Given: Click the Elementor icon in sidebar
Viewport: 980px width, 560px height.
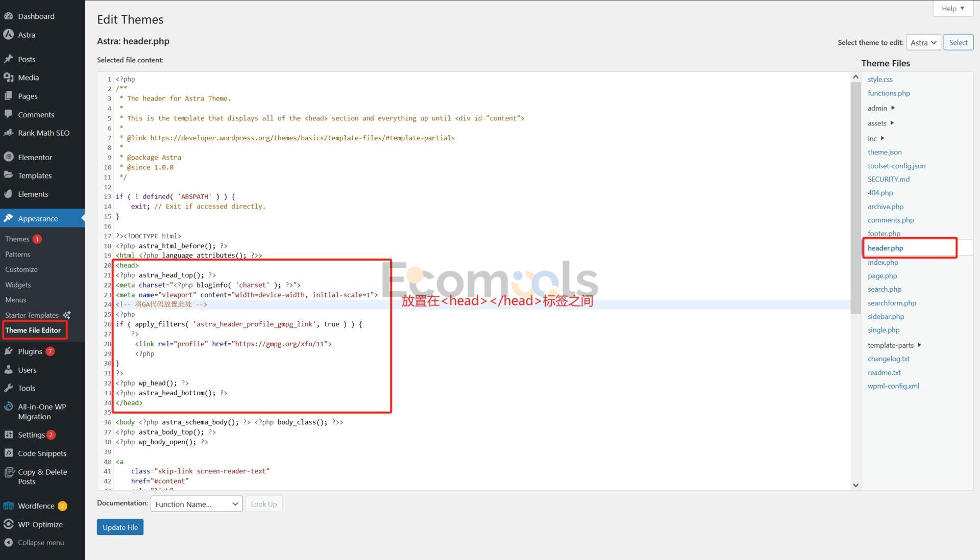Looking at the screenshot, I should pyautogui.click(x=8, y=157).
